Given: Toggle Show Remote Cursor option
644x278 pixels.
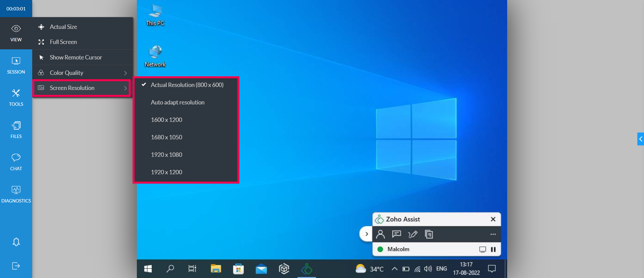Looking at the screenshot, I should coord(83,57).
